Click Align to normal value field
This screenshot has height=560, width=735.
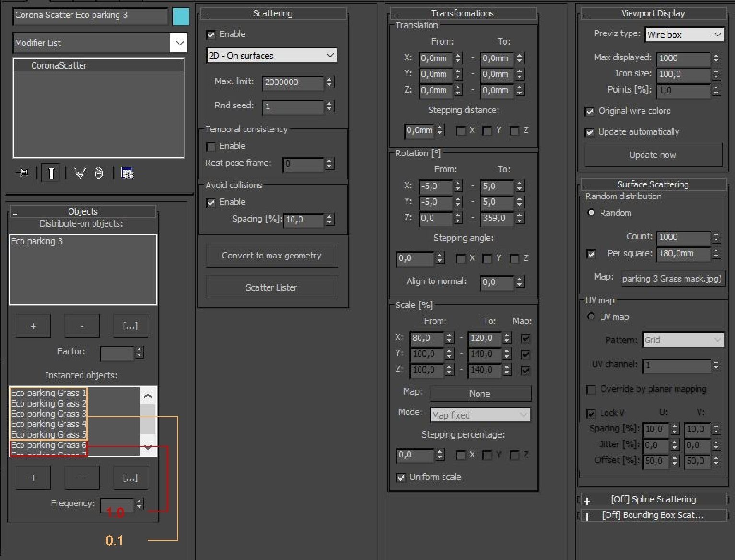[497, 282]
